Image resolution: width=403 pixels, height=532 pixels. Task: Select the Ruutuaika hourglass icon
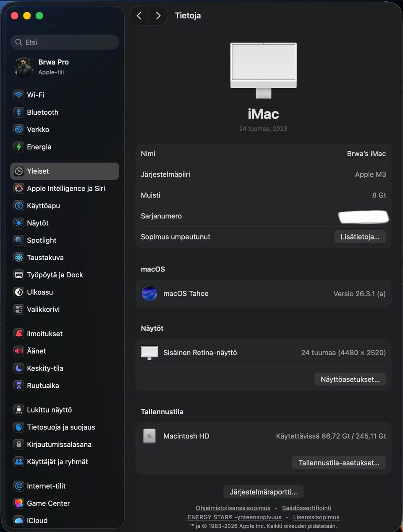point(19,385)
